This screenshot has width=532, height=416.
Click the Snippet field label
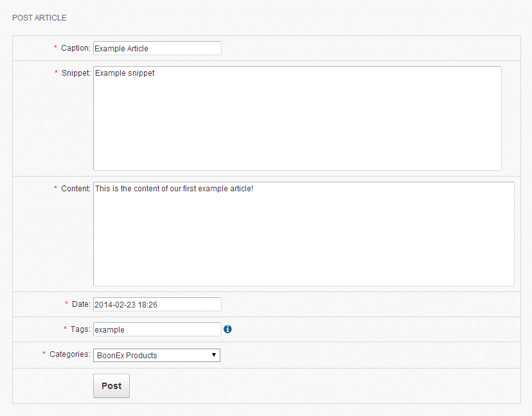tap(76, 73)
